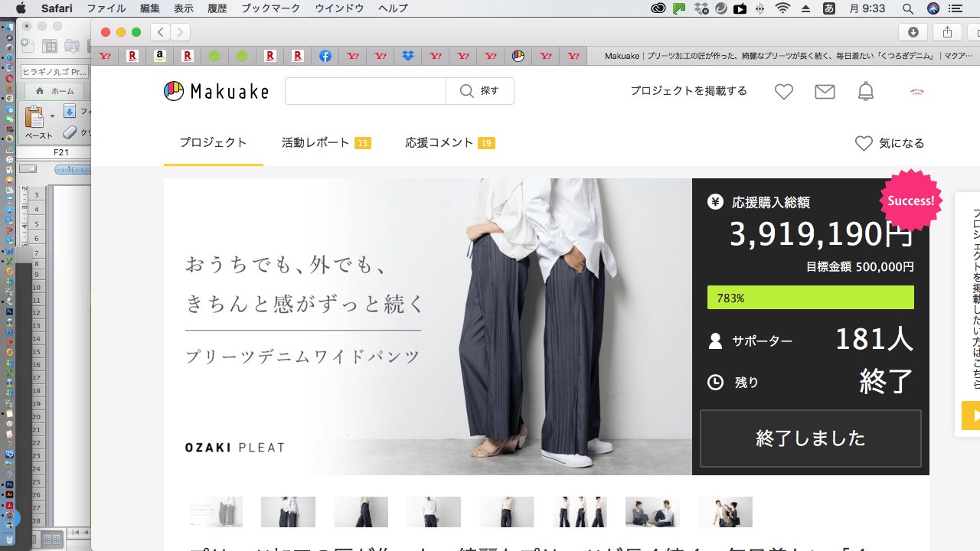Click the Makuake logo to go home
This screenshot has height=551, width=980.
(x=216, y=91)
